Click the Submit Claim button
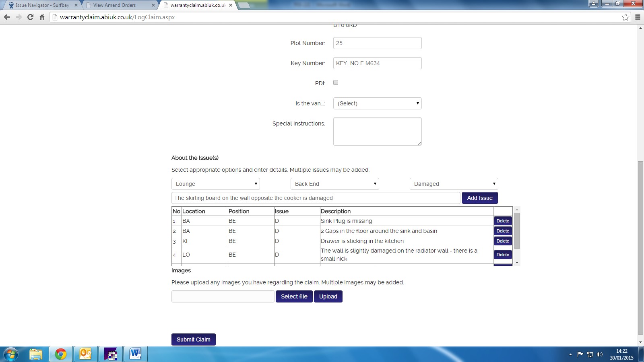Image resolution: width=644 pixels, height=362 pixels. pyautogui.click(x=193, y=339)
